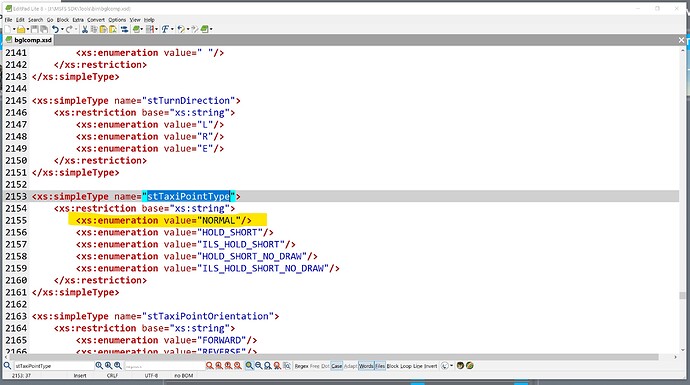Viewport: 690px width, 385px height.
Task: Open the Options menu
Action: click(x=117, y=20)
